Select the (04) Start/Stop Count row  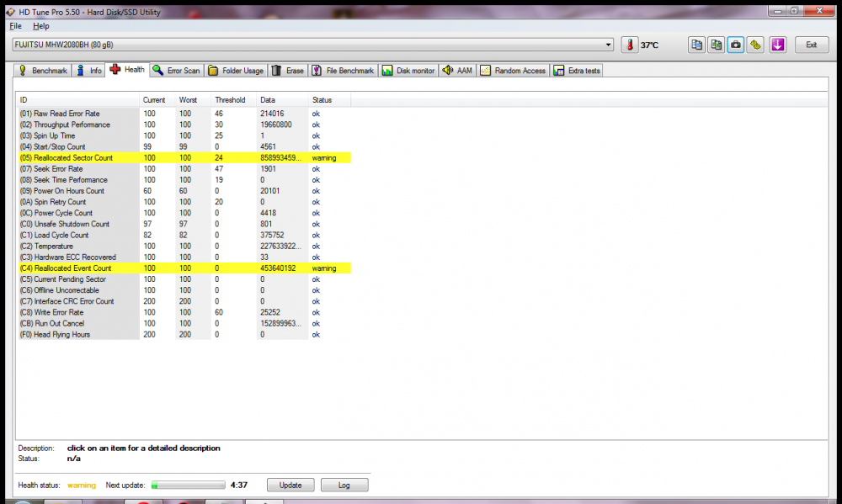184,146
